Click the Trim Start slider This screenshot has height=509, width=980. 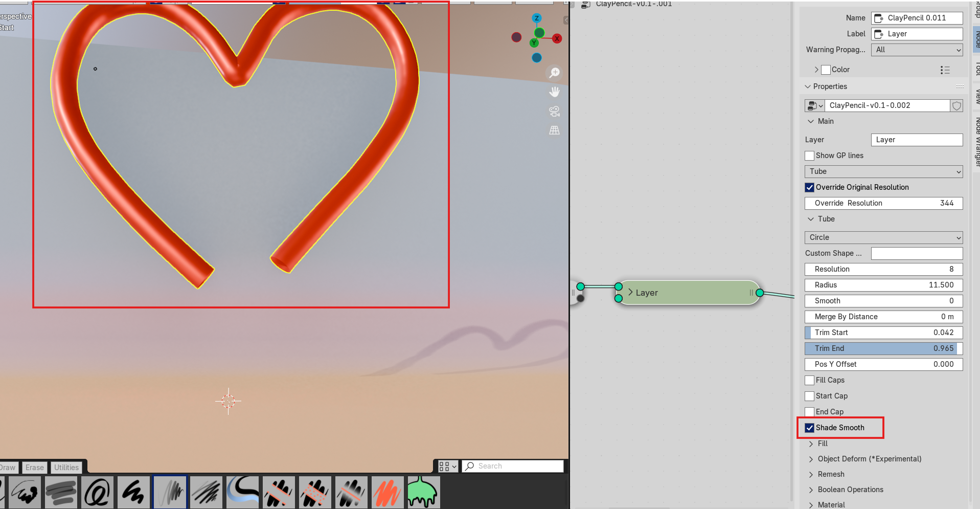(883, 333)
